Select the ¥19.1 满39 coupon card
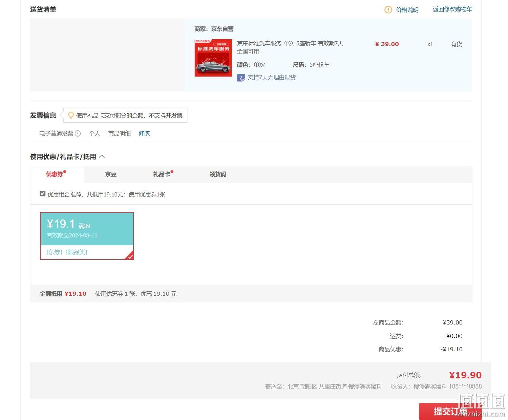This screenshot has height=420, width=508. [87, 236]
